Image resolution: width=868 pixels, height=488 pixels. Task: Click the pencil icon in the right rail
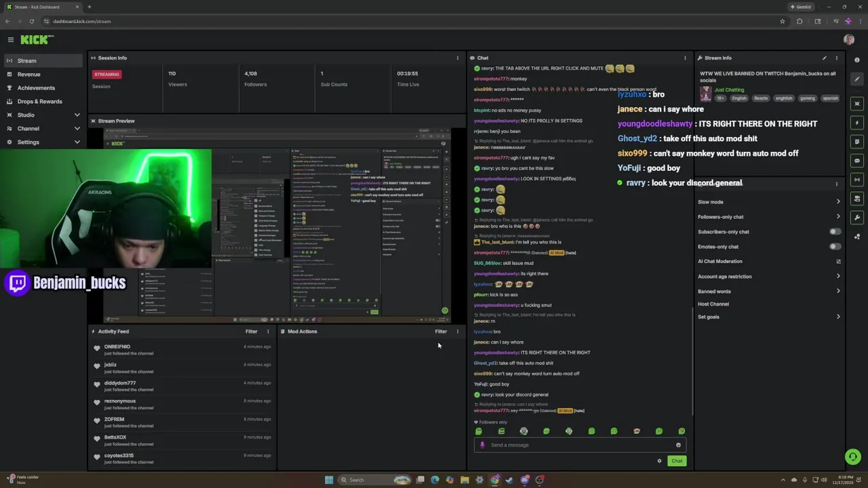point(857,79)
